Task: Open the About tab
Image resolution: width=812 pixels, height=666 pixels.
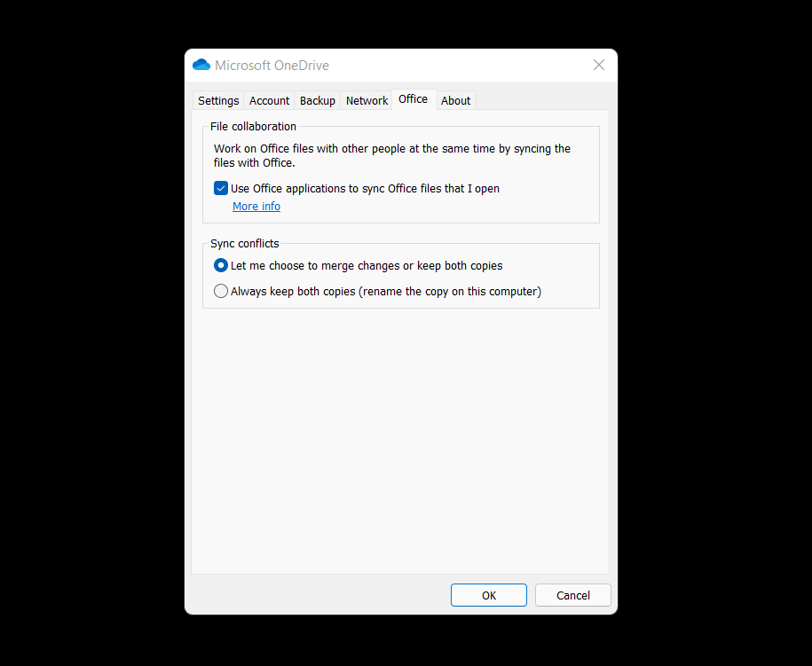Action: (455, 100)
